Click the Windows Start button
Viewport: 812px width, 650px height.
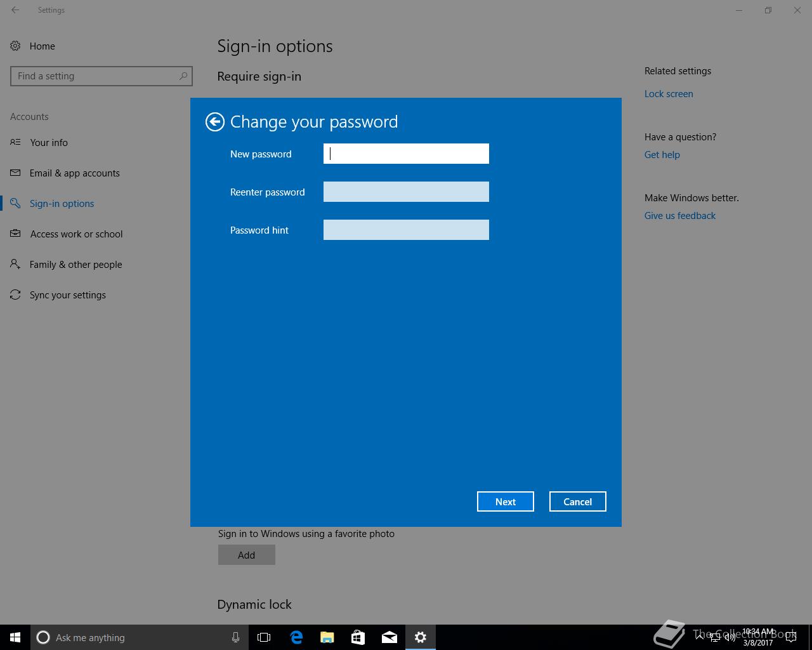tap(15, 637)
